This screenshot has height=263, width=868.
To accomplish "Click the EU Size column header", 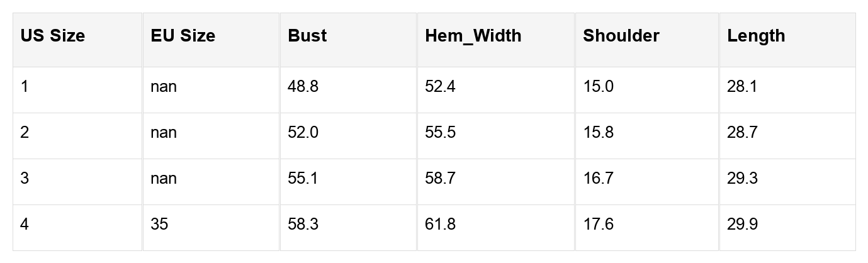I will pos(183,36).
